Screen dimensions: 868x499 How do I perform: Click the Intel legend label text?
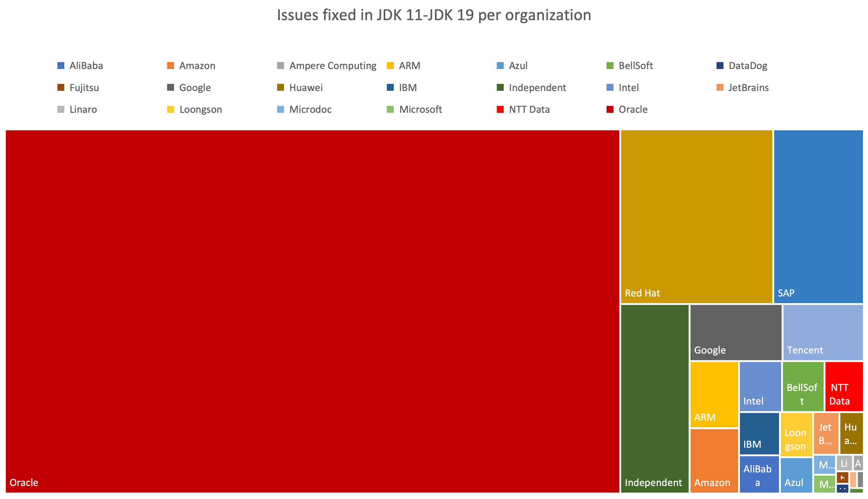(629, 88)
